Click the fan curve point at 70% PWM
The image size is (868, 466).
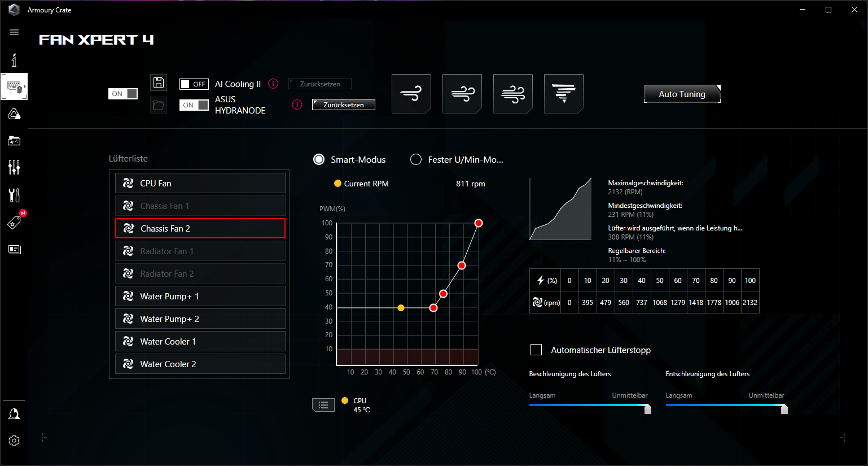[x=462, y=265]
